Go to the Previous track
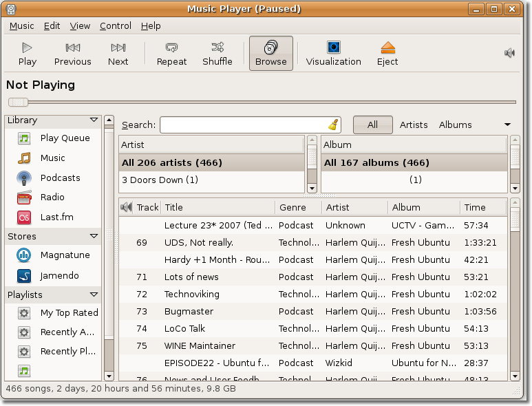 tap(72, 54)
